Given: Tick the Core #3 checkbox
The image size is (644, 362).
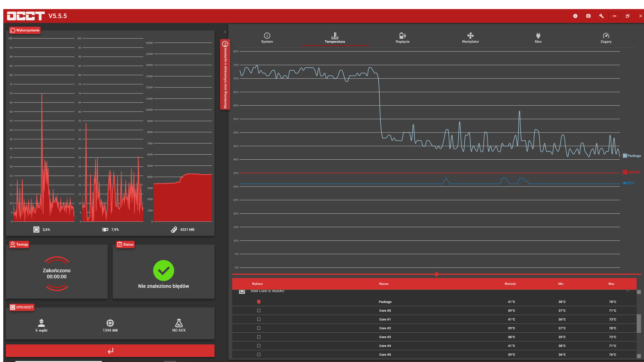Looking at the screenshot, I should click(259, 337).
